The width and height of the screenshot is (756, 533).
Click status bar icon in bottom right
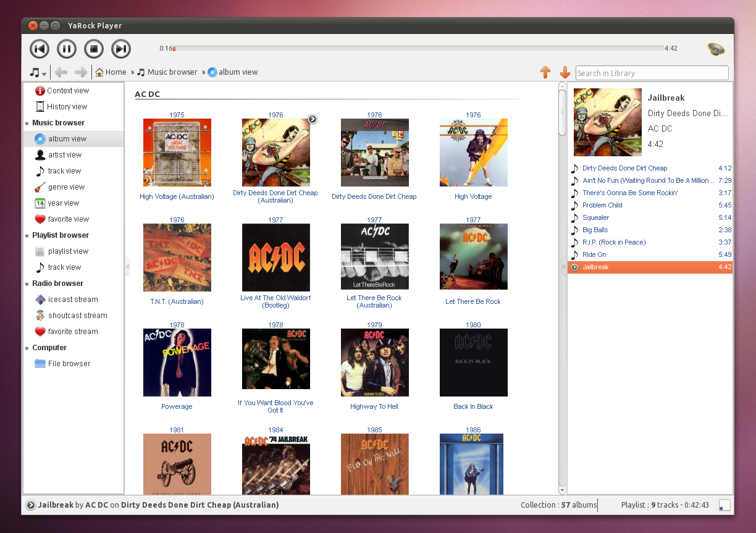point(724,506)
